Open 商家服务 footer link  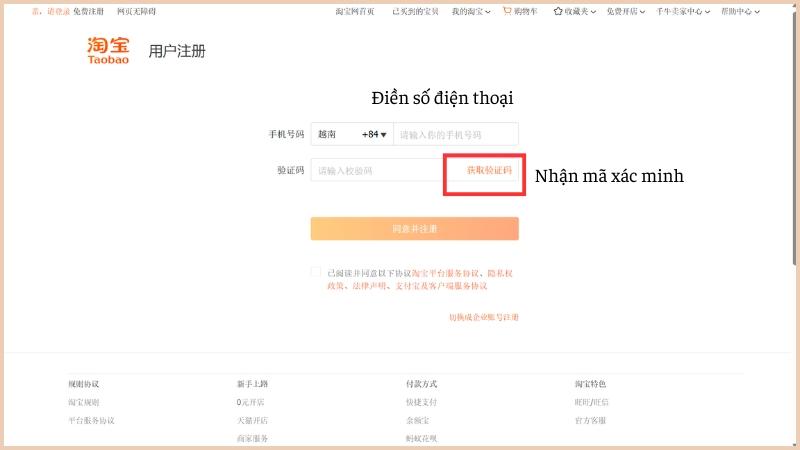coord(253,438)
